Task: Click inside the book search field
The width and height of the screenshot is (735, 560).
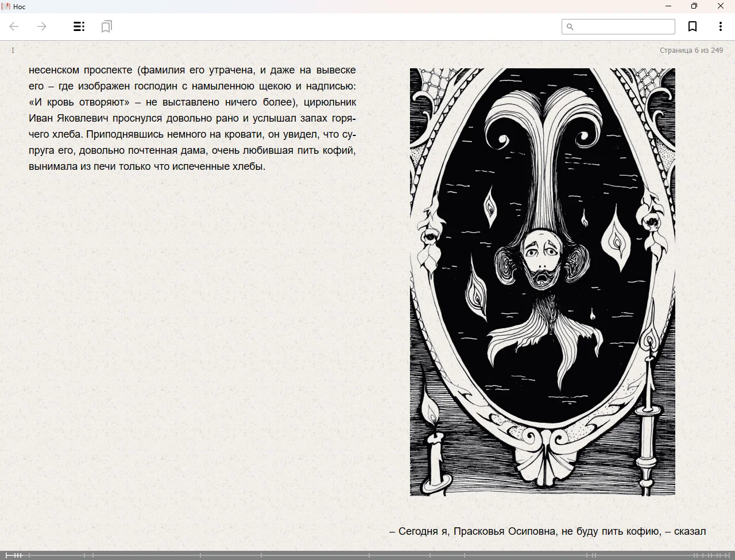Action: pyautogui.click(x=624, y=27)
